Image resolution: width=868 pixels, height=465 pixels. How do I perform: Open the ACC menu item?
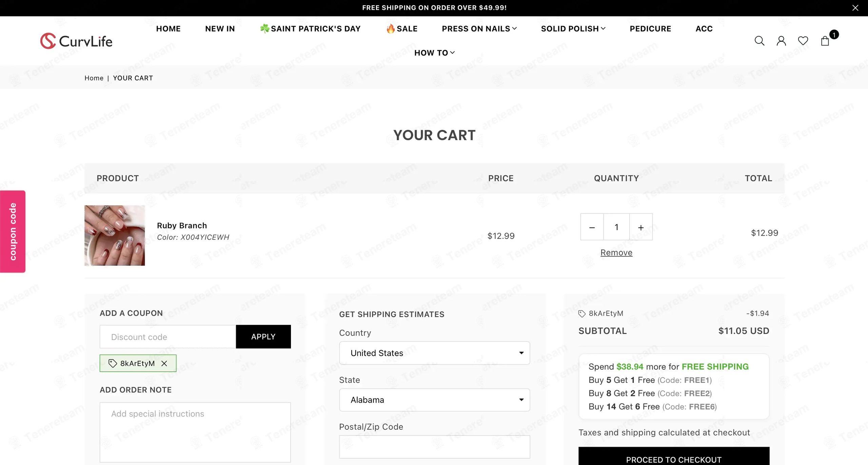[x=704, y=29]
